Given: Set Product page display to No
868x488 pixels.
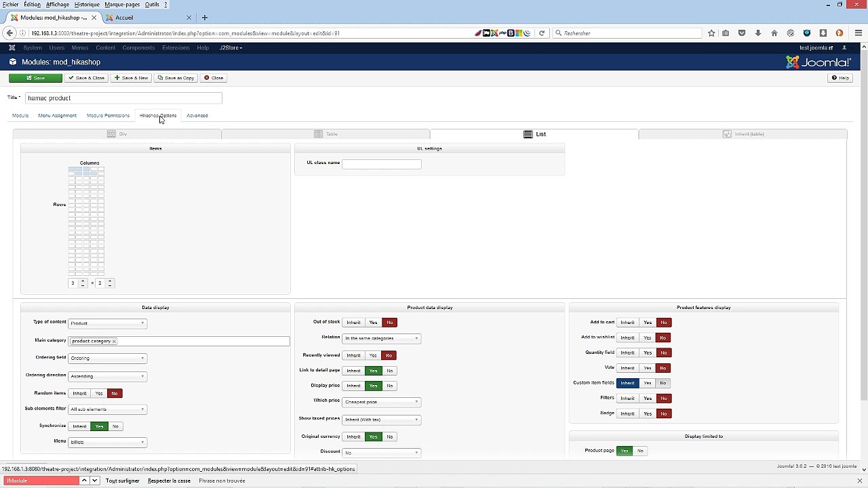Looking at the screenshot, I should 640,451.
